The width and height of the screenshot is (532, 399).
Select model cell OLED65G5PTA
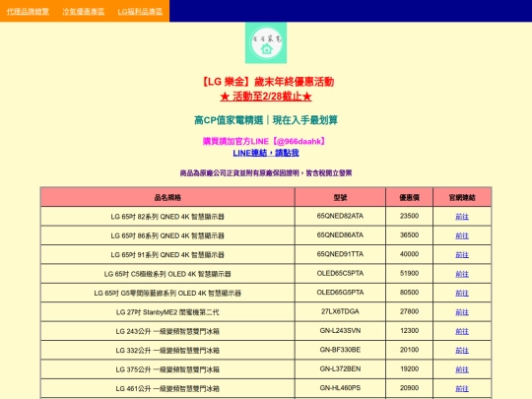340,293
